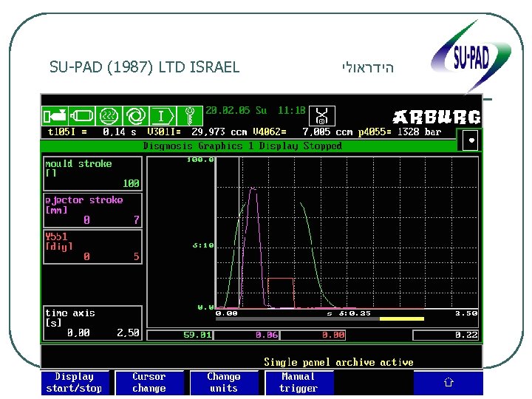Click the injection unit icon in green toolbar
This screenshot has width=532, height=399.
[55, 116]
